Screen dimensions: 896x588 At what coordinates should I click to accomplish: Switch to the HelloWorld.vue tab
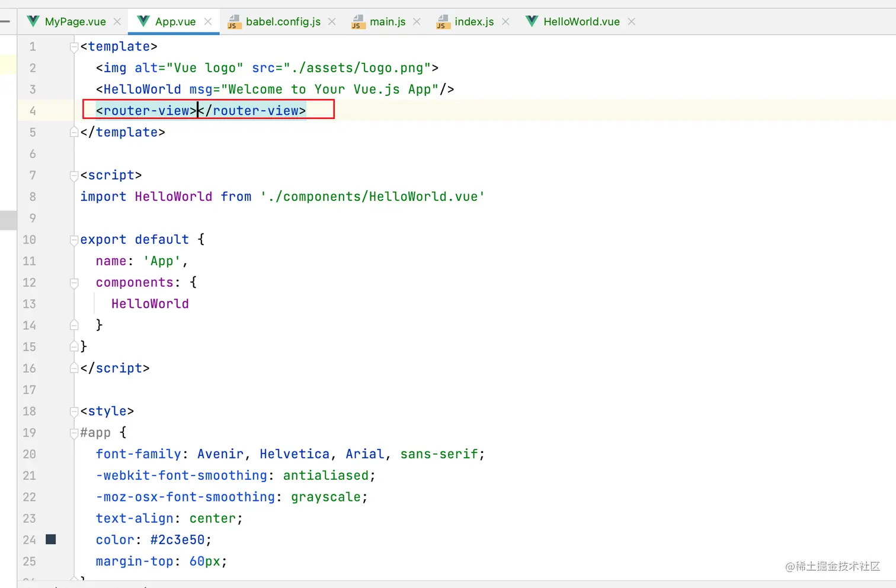pyautogui.click(x=581, y=22)
